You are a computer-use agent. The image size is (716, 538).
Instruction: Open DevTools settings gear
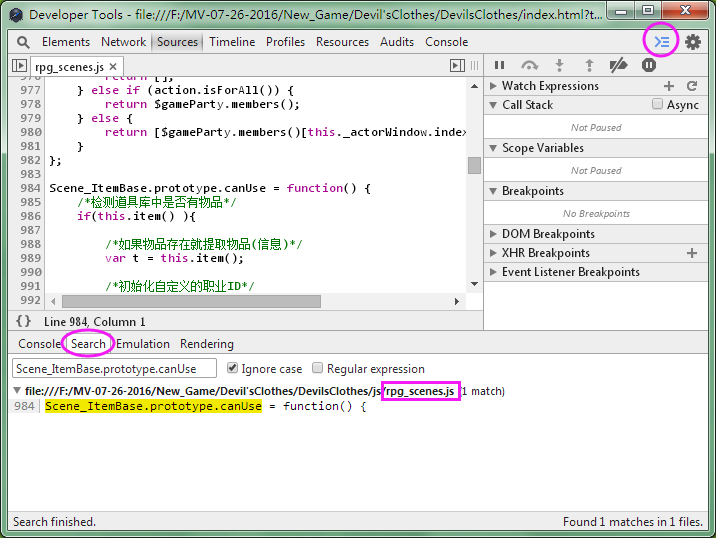click(693, 42)
